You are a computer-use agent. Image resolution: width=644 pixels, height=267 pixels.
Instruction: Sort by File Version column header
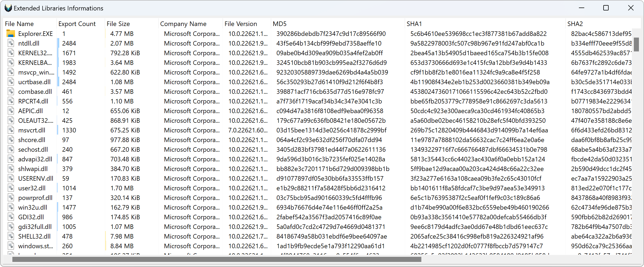coord(247,24)
